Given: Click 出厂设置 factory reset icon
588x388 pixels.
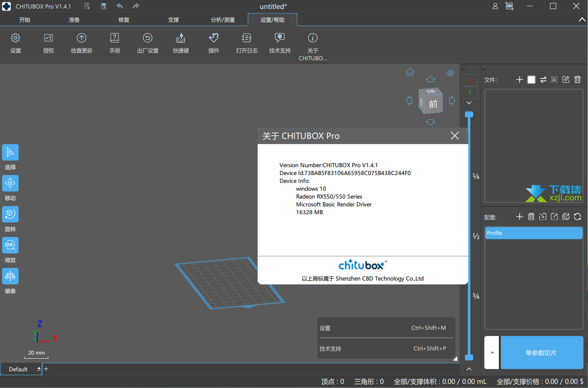Looking at the screenshot, I should (x=147, y=38).
